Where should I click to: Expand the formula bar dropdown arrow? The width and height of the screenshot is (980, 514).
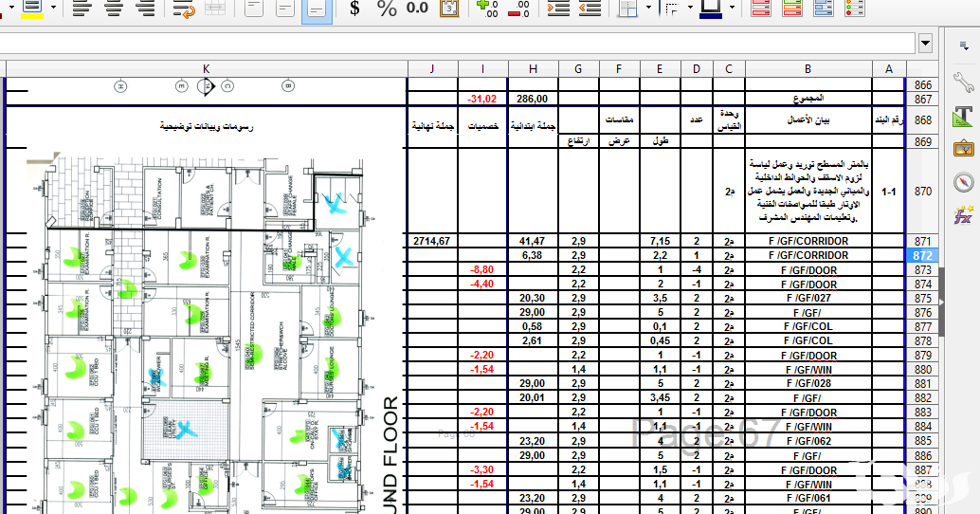point(925,44)
